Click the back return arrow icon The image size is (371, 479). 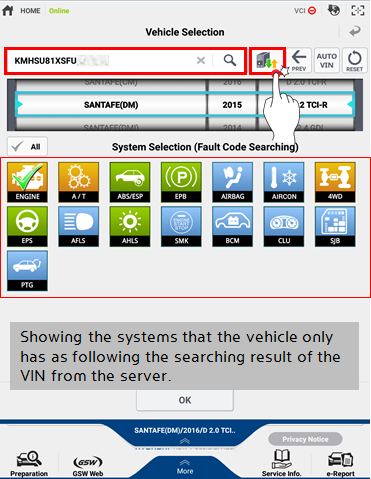click(355, 31)
